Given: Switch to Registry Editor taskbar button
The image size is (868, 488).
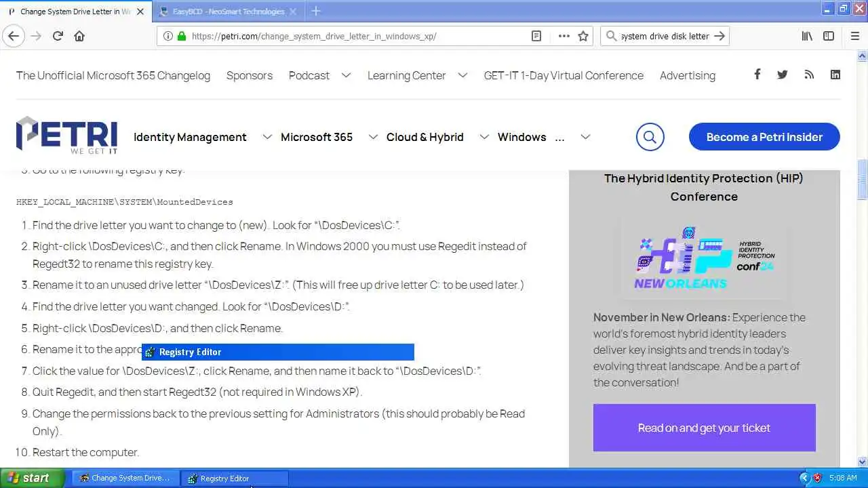Looking at the screenshot, I should [x=235, y=478].
